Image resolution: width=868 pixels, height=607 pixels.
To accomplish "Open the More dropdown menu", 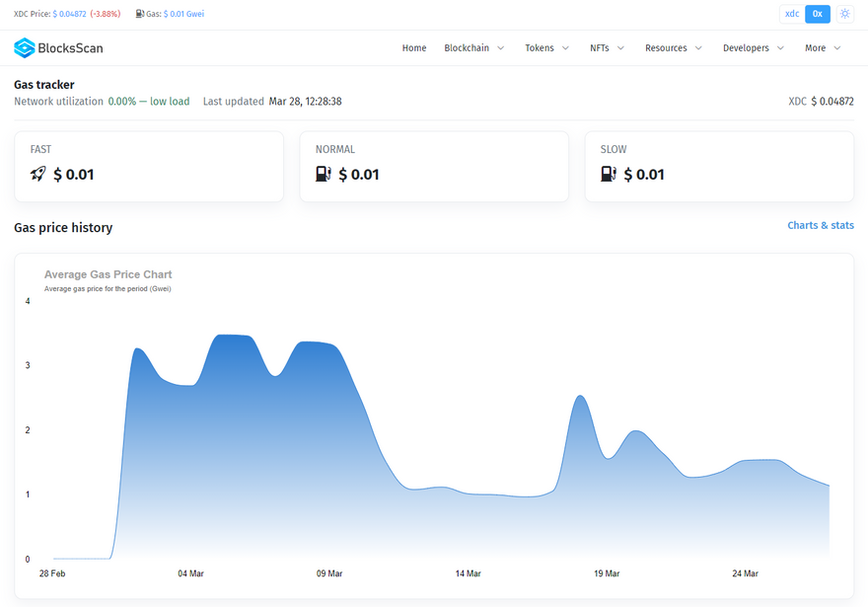I will (x=823, y=47).
